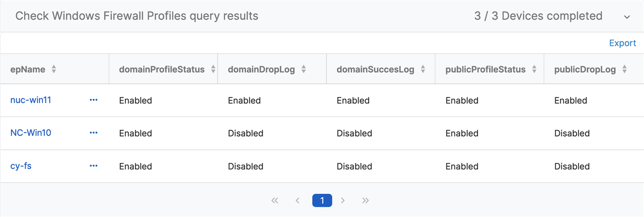Click the 3 / 3 Devices completed status

click(538, 16)
